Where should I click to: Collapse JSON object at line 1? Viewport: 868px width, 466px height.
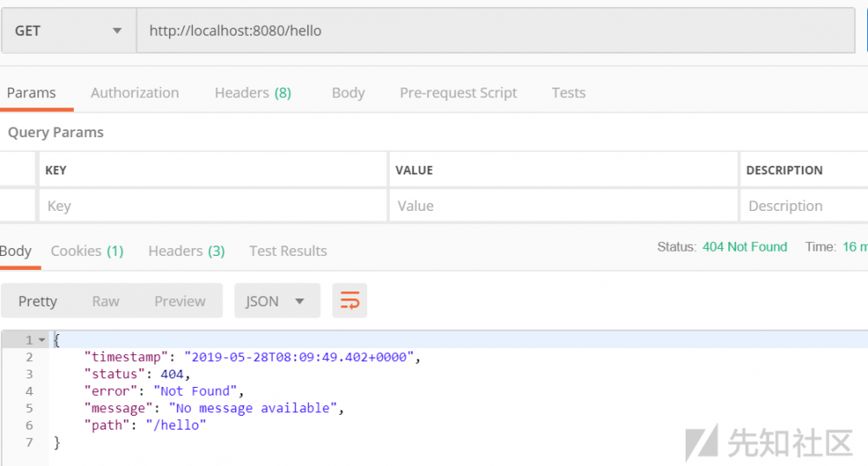point(43,340)
